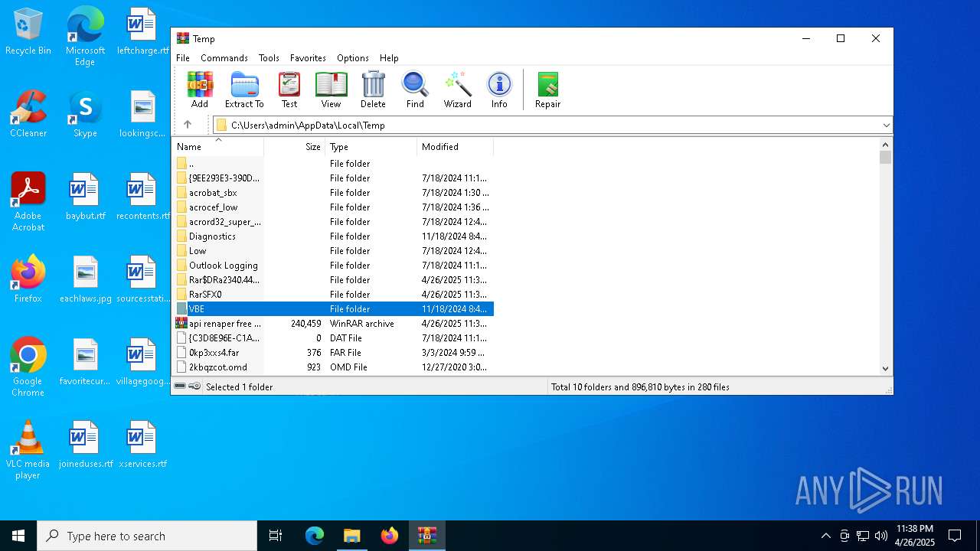The width and height of the screenshot is (980, 551).
Task: Click the address path field
Action: (547, 126)
